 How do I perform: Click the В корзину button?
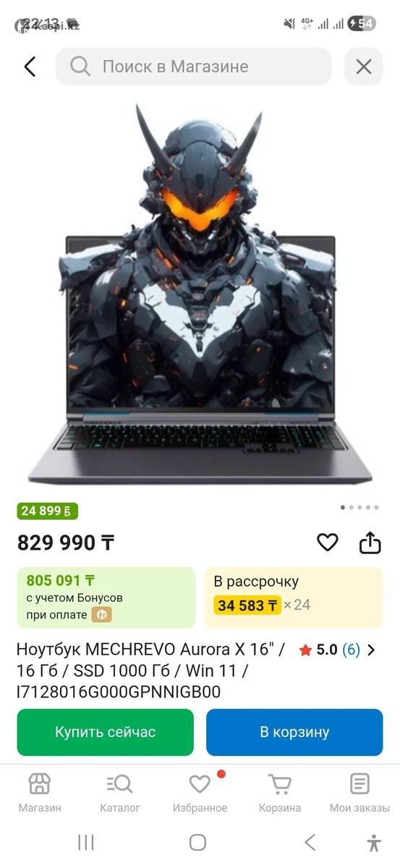click(x=294, y=732)
